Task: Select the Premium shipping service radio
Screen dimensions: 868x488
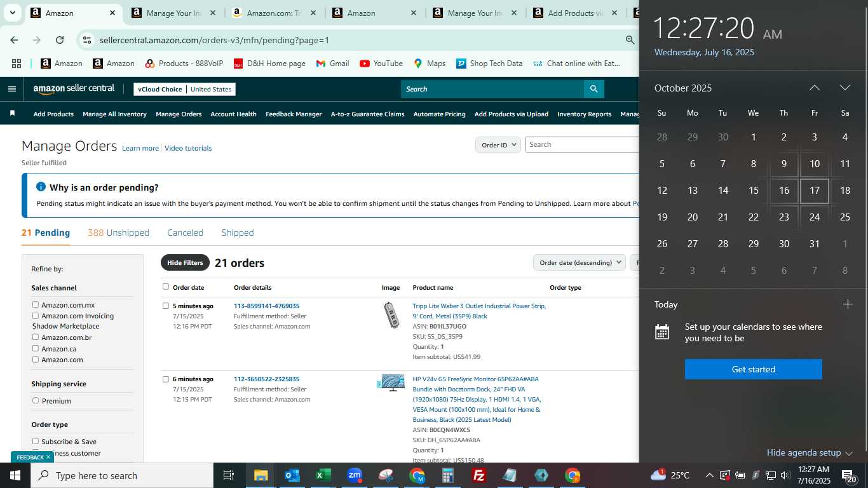Action: coord(36,401)
